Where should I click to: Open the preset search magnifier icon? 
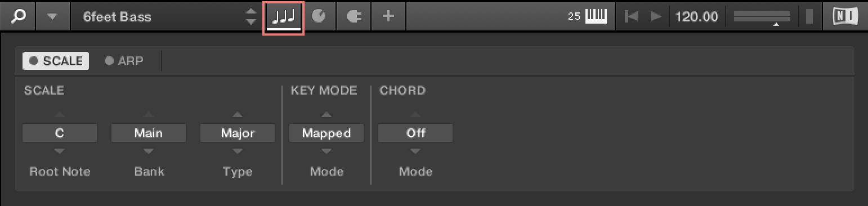(18, 16)
